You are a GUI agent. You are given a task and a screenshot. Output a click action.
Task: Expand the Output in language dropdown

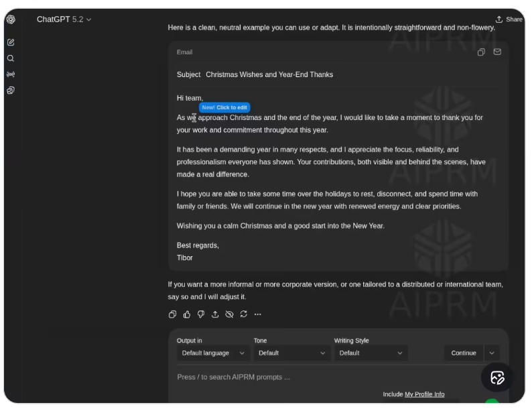pyautogui.click(x=213, y=353)
